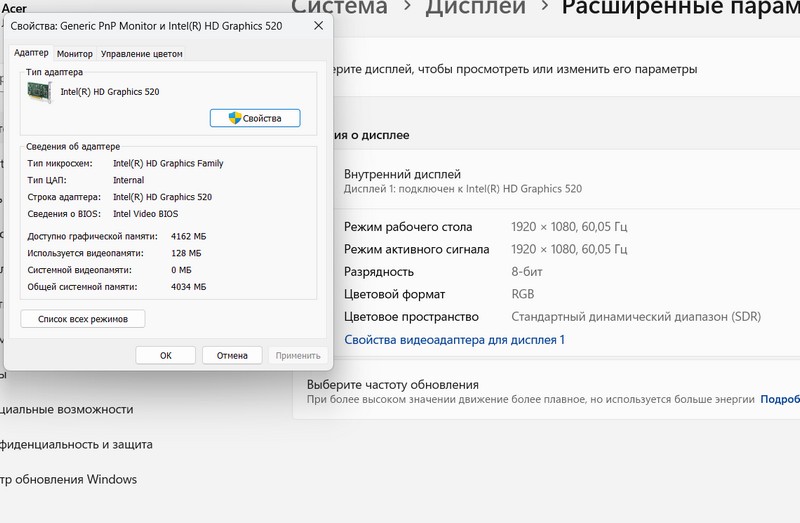800x523 pixels.
Task: Select Конфиденциальность и защита in the sidebar
Action: (76, 444)
